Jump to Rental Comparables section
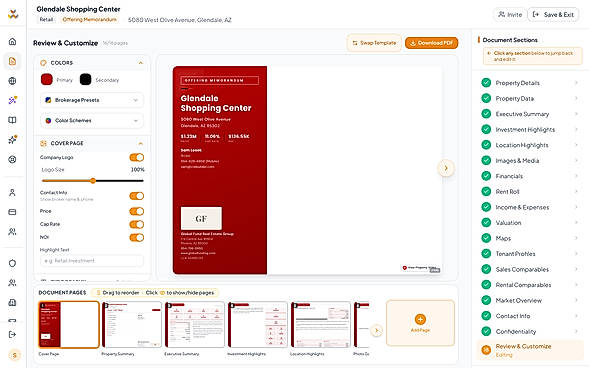The width and height of the screenshot is (589, 368). (x=530, y=285)
